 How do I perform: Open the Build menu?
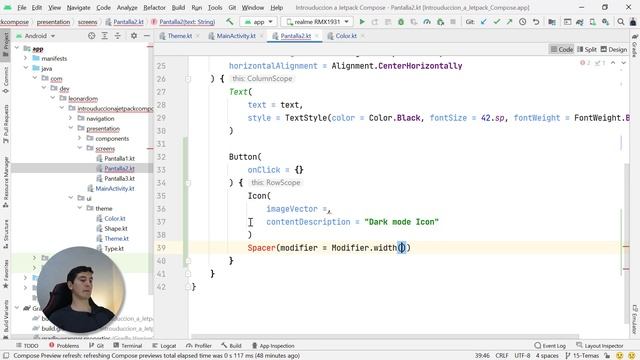(x=178, y=7)
